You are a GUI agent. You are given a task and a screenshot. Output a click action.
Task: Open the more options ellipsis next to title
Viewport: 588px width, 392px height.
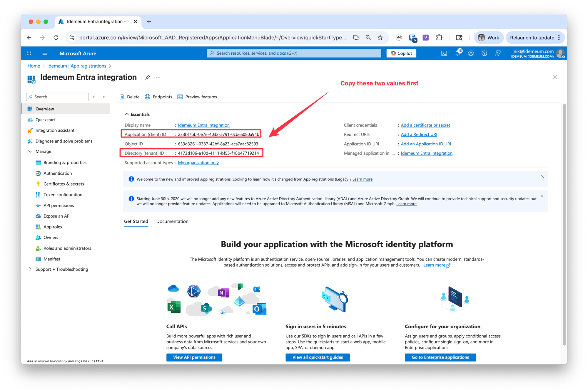point(158,77)
